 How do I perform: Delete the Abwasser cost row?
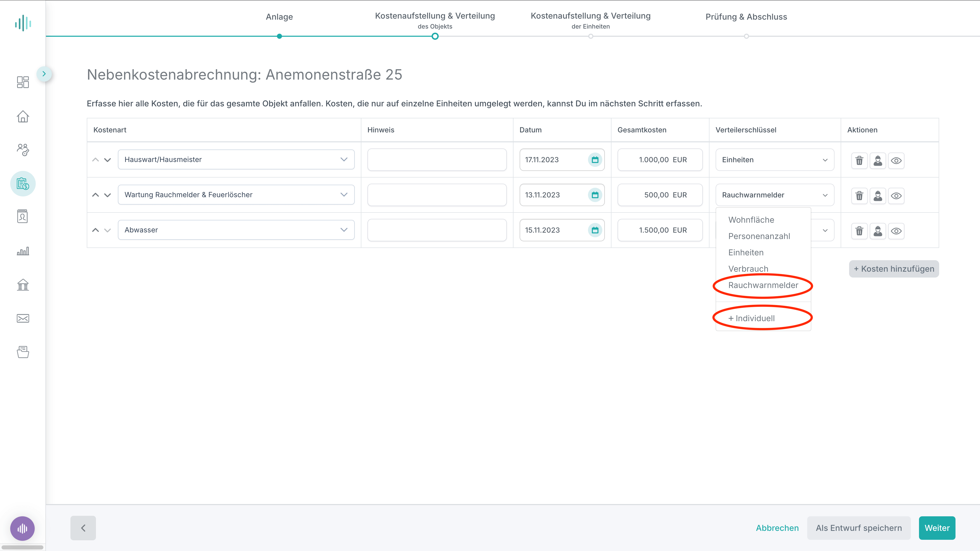pyautogui.click(x=859, y=231)
